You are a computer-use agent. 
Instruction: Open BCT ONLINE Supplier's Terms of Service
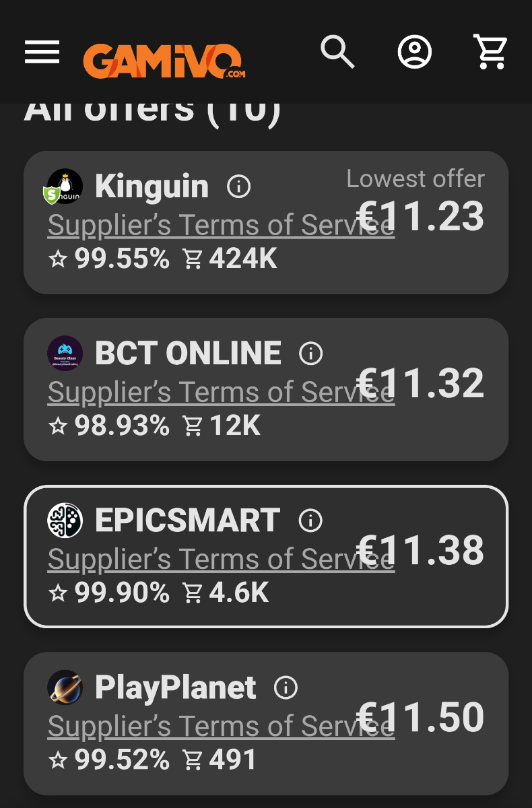(x=221, y=392)
